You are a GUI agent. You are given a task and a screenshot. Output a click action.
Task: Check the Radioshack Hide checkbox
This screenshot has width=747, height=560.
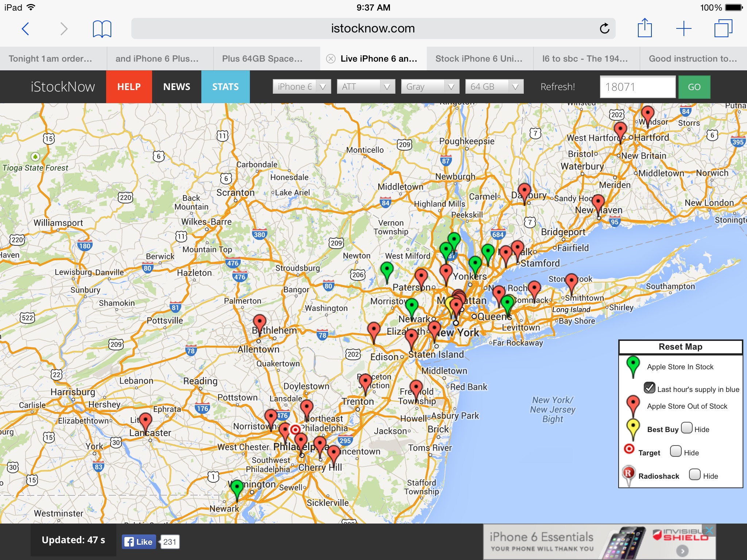(694, 474)
